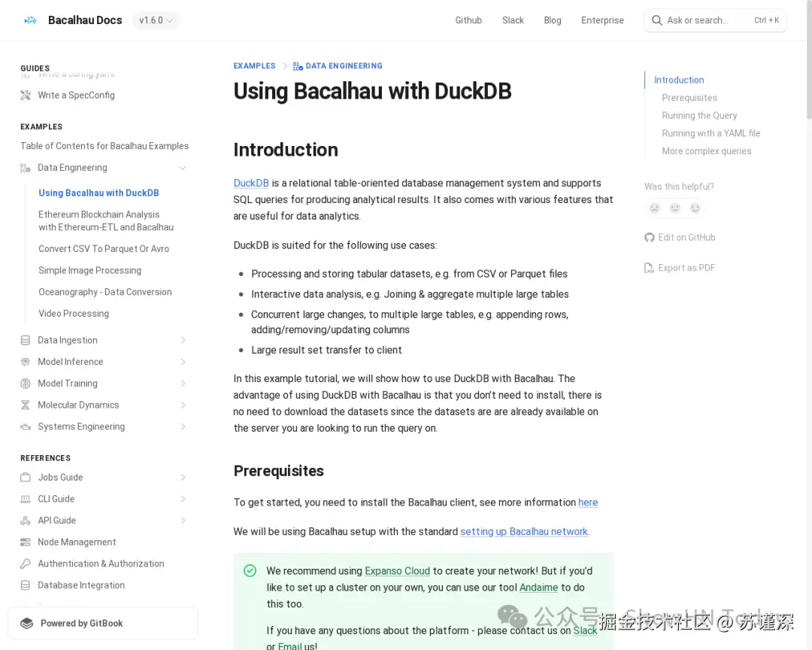Expand the CLI Guide chevron
The height and width of the screenshot is (650, 812).
[x=183, y=499]
